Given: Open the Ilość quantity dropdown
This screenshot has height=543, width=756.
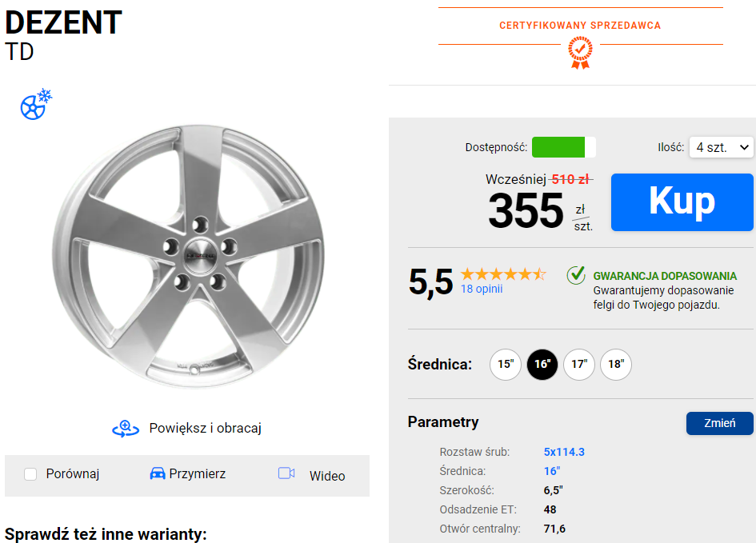Looking at the screenshot, I should point(722,147).
